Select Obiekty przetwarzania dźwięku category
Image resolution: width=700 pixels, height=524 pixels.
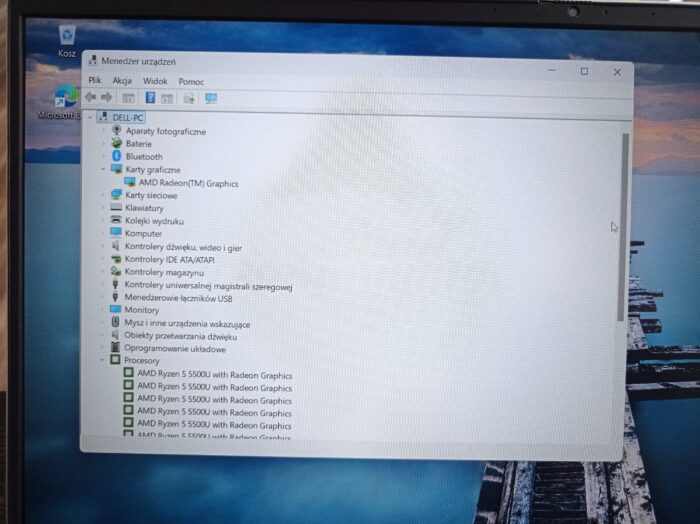pyautogui.click(x=180, y=336)
